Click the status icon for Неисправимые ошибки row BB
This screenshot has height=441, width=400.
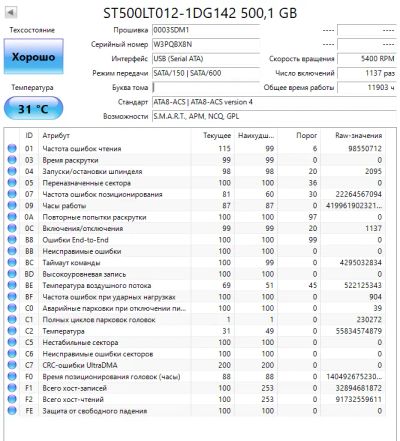click(12, 251)
